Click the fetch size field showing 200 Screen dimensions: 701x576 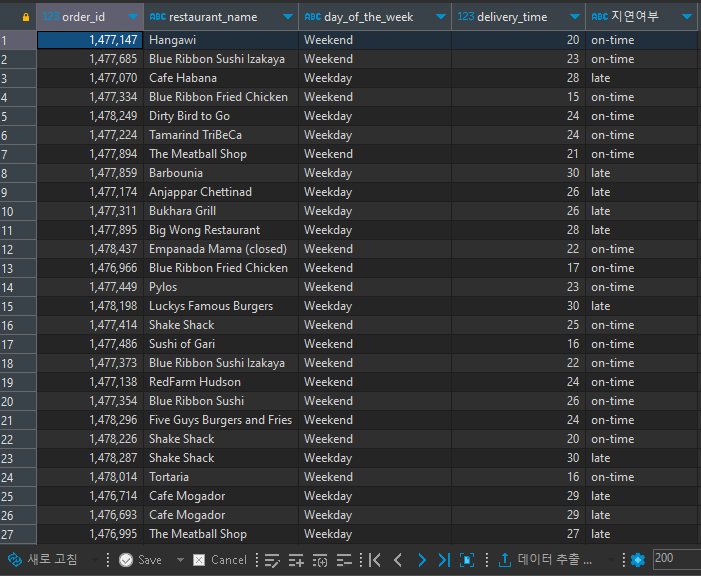pos(676,559)
